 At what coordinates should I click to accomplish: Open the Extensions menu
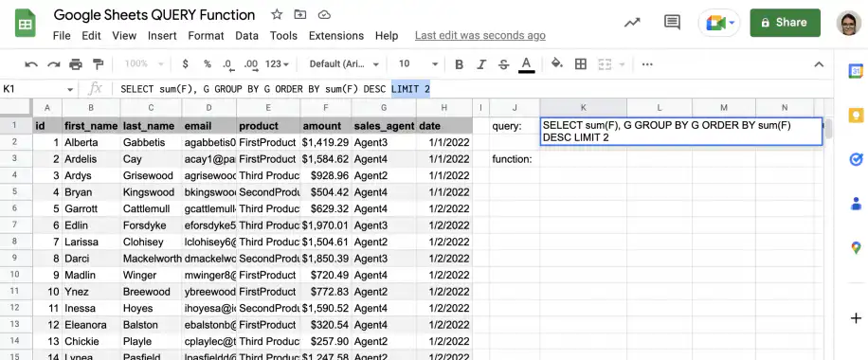click(x=336, y=35)
